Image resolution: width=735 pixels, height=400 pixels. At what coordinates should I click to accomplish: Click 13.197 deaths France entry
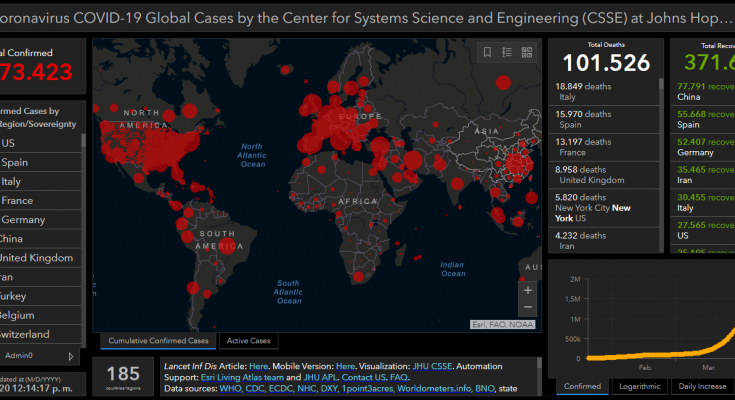[604, 147]
